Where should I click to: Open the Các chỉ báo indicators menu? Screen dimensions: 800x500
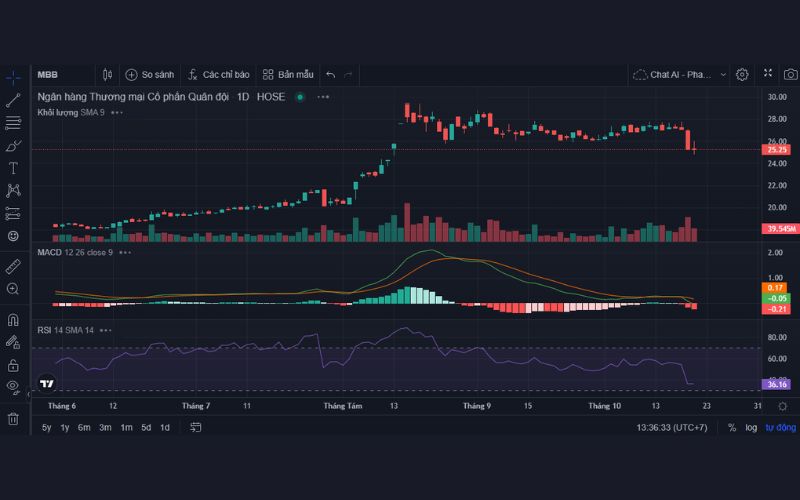(217, 74)
